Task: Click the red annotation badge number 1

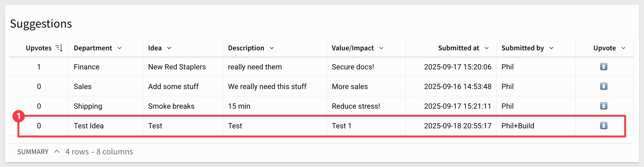Action: [19, 116]
